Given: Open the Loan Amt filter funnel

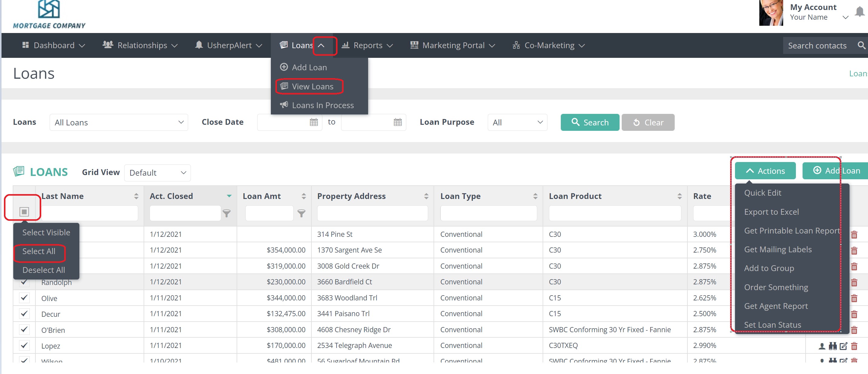Looking at the screenshot, I should [x=301, y=213].
